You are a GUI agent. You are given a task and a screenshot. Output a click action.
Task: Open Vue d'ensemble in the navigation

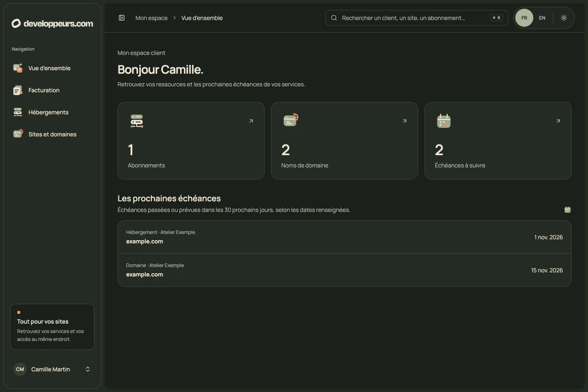click(52, 68)
